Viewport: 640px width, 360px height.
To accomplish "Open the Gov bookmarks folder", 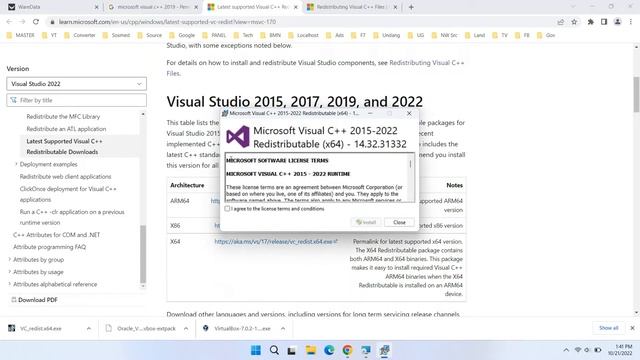I will click(546, 35).
